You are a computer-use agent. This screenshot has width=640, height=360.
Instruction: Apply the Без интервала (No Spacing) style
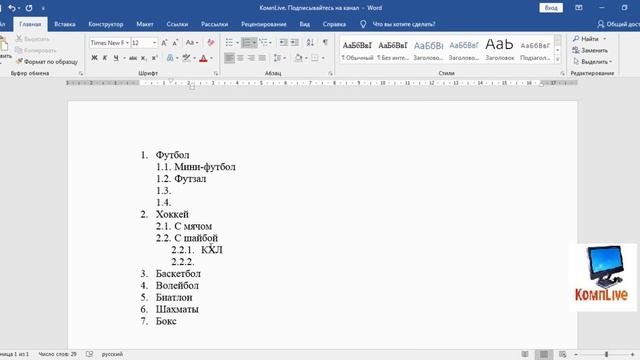pos(393,50)
